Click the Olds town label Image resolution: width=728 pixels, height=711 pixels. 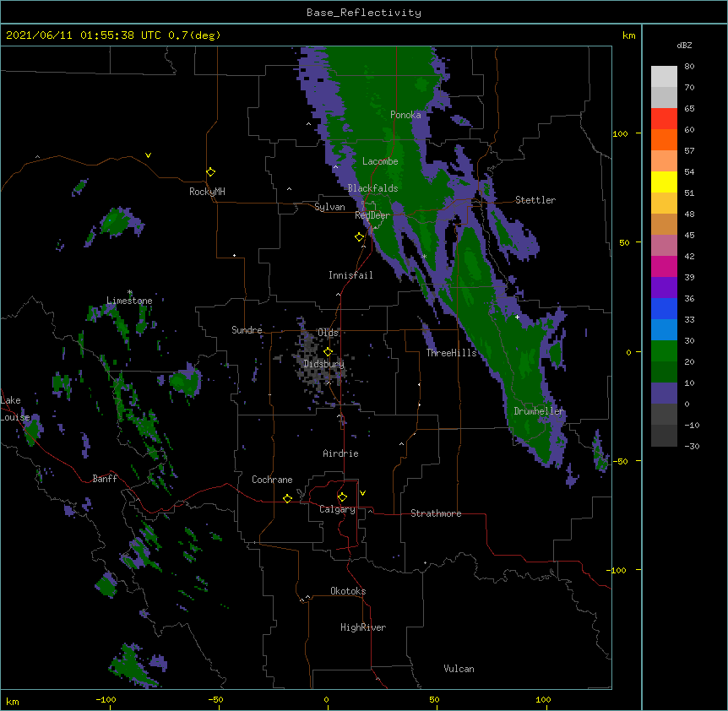pos(328,333)
